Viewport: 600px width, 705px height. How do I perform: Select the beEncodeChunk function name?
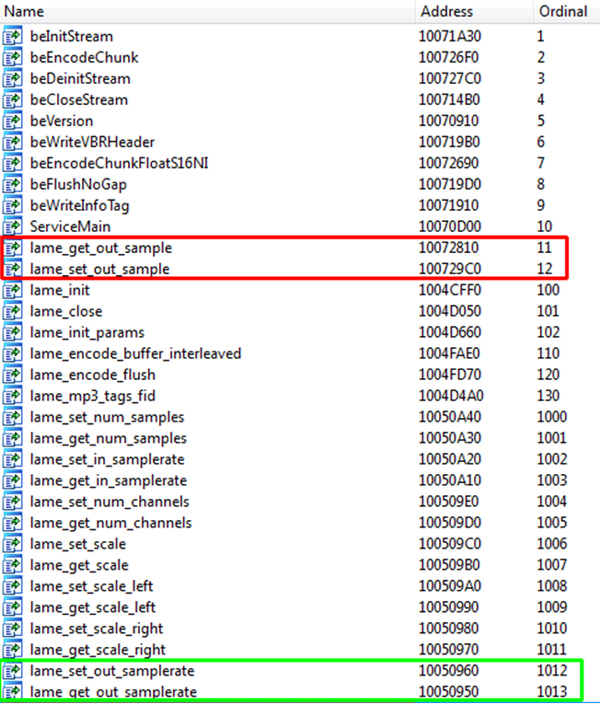point(84,58)
